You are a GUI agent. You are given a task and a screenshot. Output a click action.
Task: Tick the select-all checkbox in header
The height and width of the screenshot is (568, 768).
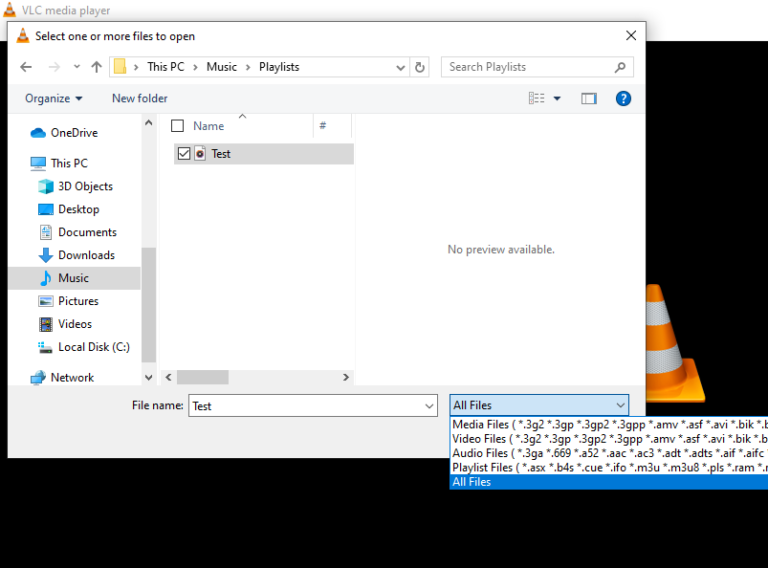tap(178, 126)
